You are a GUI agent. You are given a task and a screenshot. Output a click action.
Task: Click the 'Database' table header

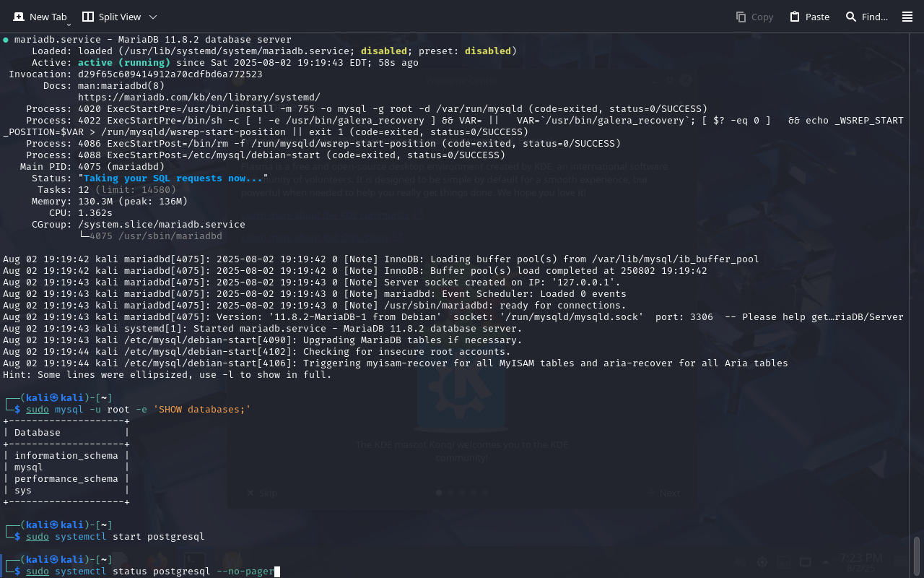[38, 432]
